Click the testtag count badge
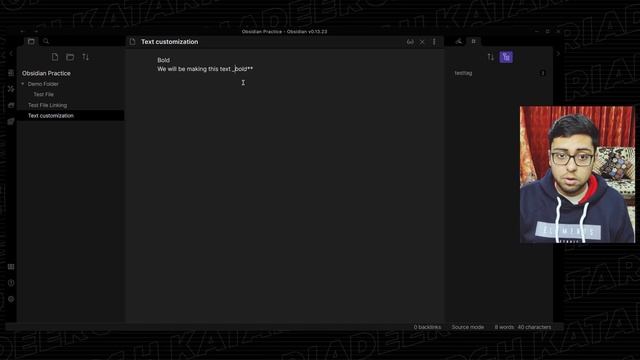Viewport: 640px width, 360px height. click(542, 73)
